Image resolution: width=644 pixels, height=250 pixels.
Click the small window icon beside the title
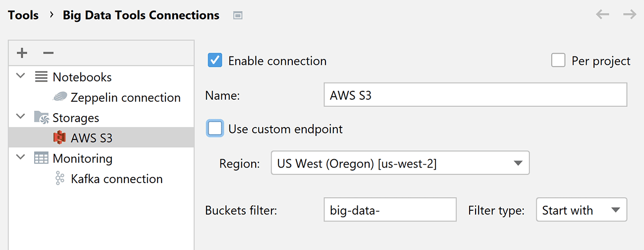click(x=238, y=15)
